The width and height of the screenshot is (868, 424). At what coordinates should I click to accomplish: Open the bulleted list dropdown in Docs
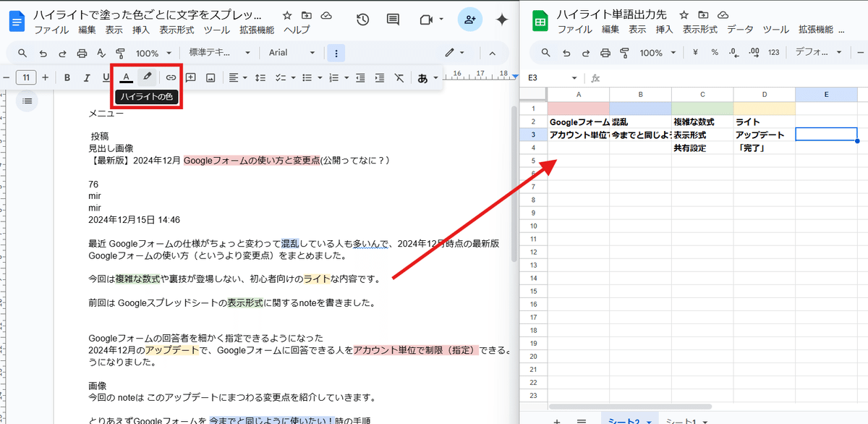311,77
